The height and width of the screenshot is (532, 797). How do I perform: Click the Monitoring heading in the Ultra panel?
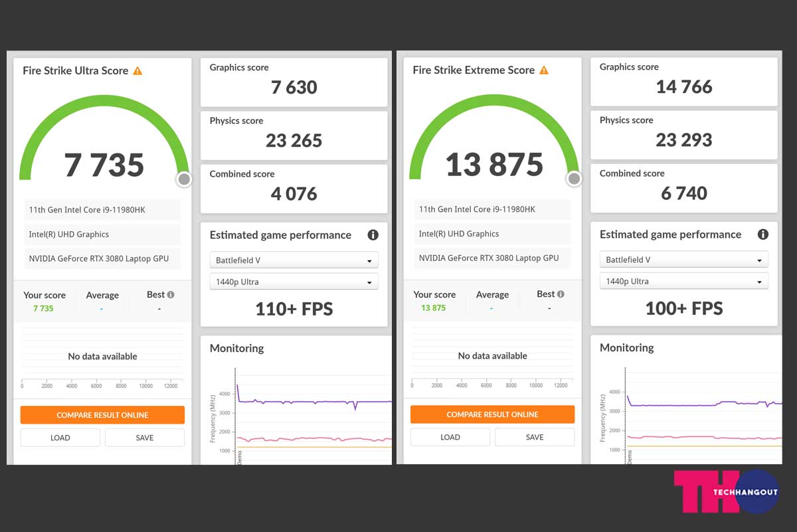point(236,348)
